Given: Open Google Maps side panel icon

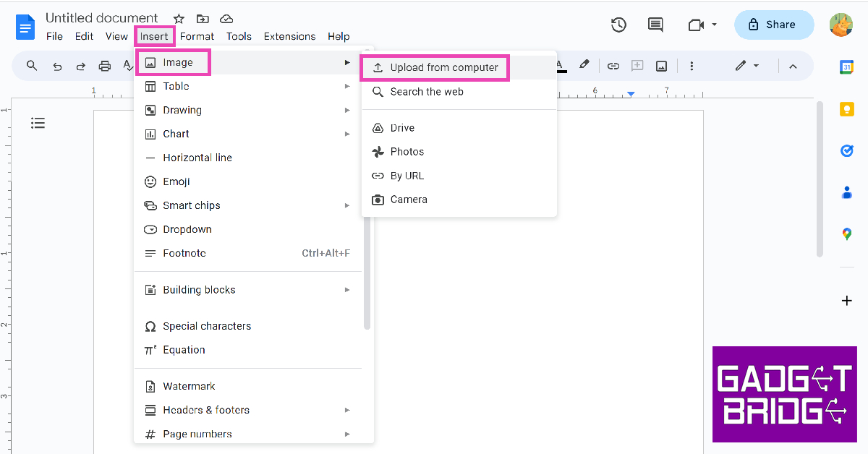Looking at the screenshot, I should 846,234.
